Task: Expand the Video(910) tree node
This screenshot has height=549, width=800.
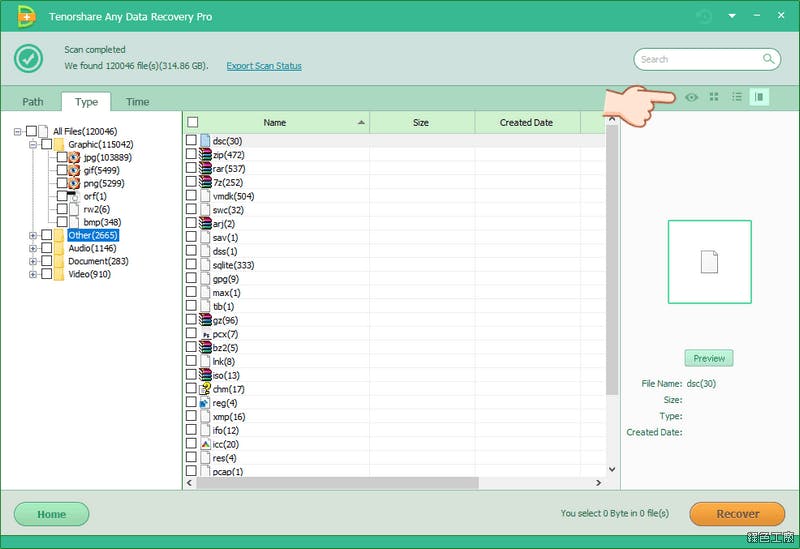Action: [x=33, y=274]
